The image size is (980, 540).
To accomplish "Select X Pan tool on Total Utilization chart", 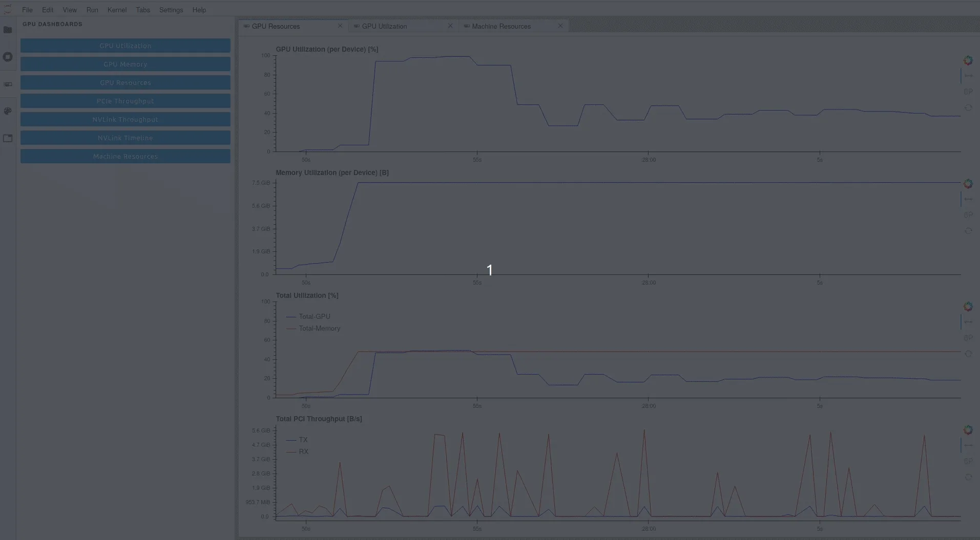I will 968,322.
